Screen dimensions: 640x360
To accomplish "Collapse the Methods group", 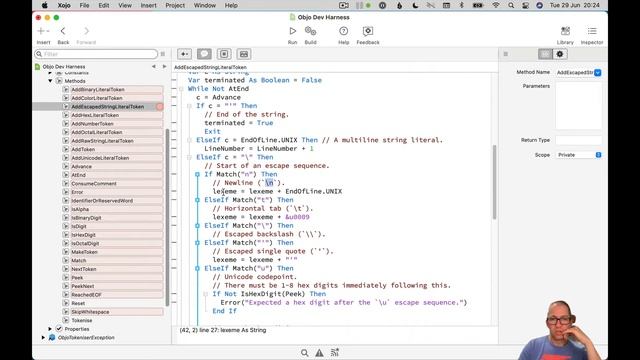I will pos(50,81).
